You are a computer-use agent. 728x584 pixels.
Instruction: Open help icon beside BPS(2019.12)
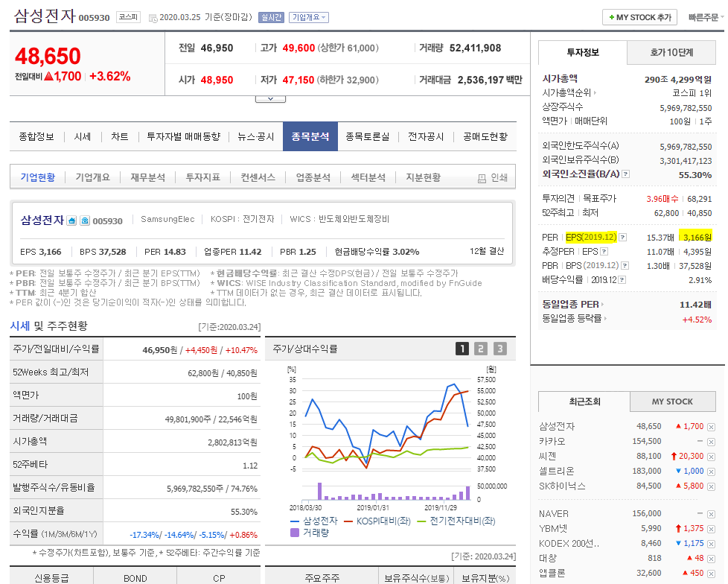coord(625,266)
